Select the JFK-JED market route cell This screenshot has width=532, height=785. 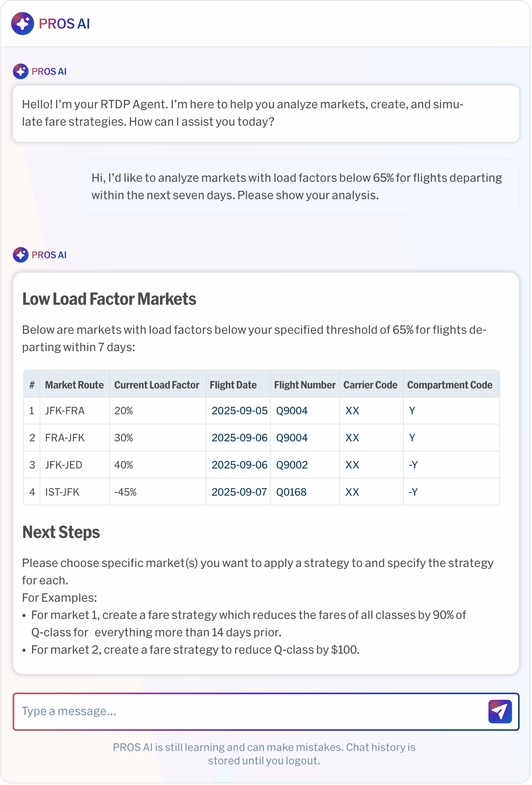pos(63,465)
